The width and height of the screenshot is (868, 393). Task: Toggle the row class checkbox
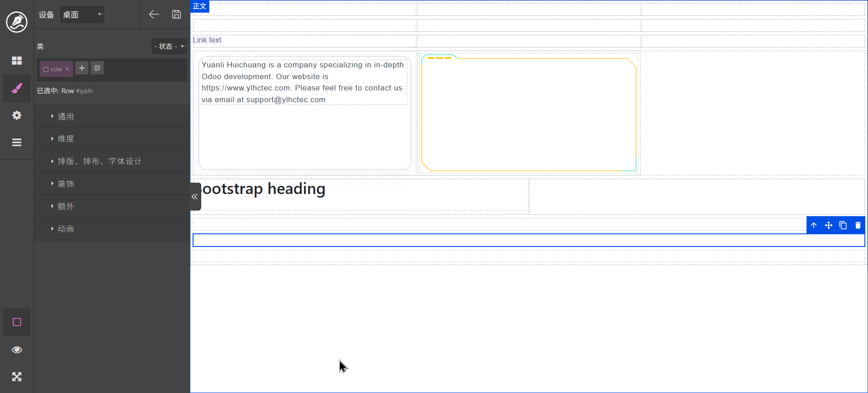coord(46,69)
